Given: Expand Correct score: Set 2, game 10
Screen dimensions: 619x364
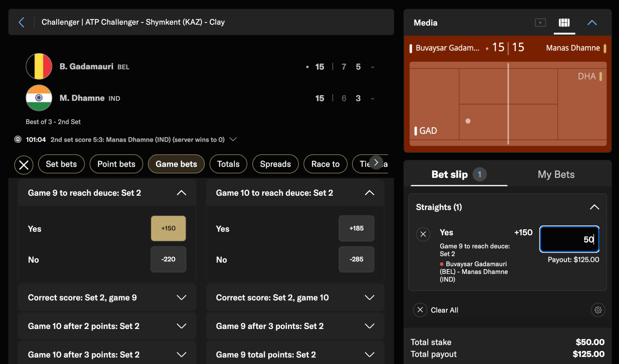Looking at the screenshot, I should tap(295, 298).
